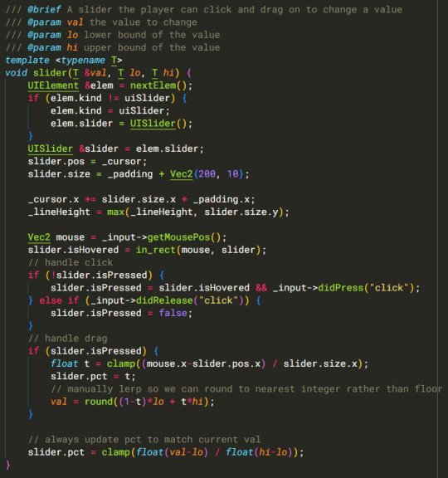
Task: Click 'elem.kind != uiSlider' condition
Action: point(110,98)
